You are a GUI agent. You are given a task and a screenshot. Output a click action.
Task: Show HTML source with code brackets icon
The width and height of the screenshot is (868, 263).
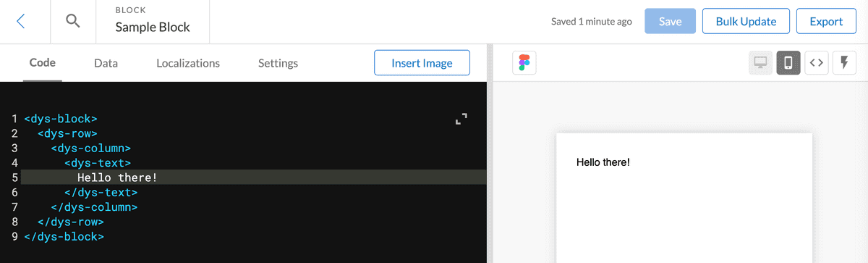click(817, 63)
